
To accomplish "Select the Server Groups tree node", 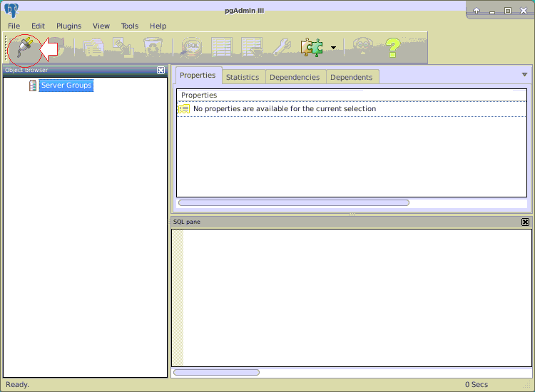I will click(x=66, y=86).
